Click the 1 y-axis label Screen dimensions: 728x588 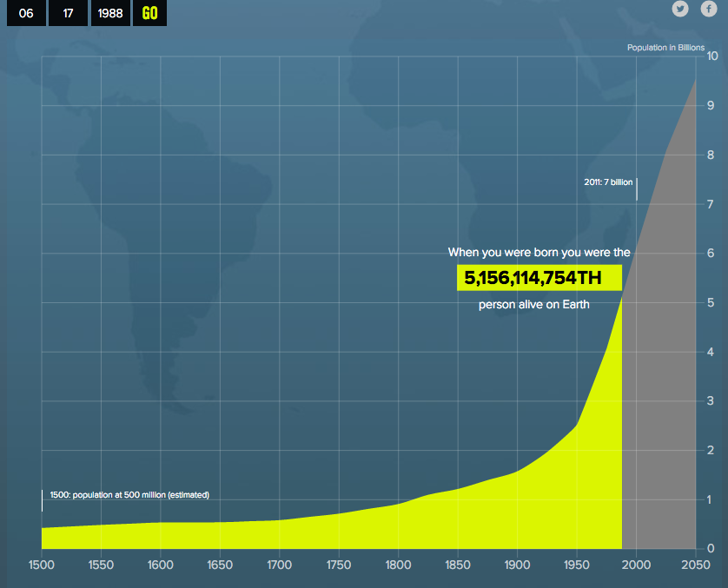(x=709, y=499)
